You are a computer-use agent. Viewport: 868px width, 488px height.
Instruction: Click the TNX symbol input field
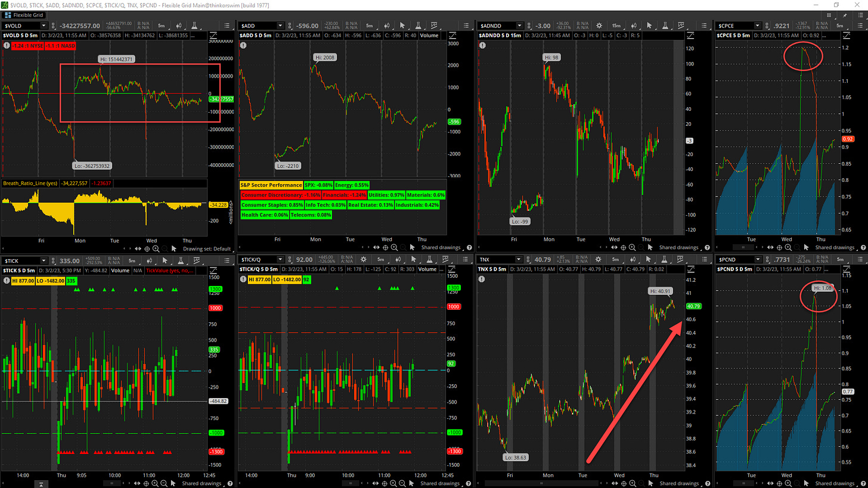pos(495,260)
